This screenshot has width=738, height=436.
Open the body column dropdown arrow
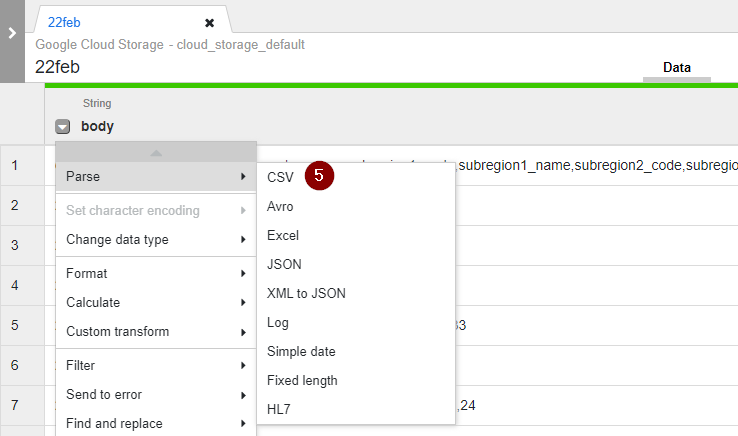point(63,127)
